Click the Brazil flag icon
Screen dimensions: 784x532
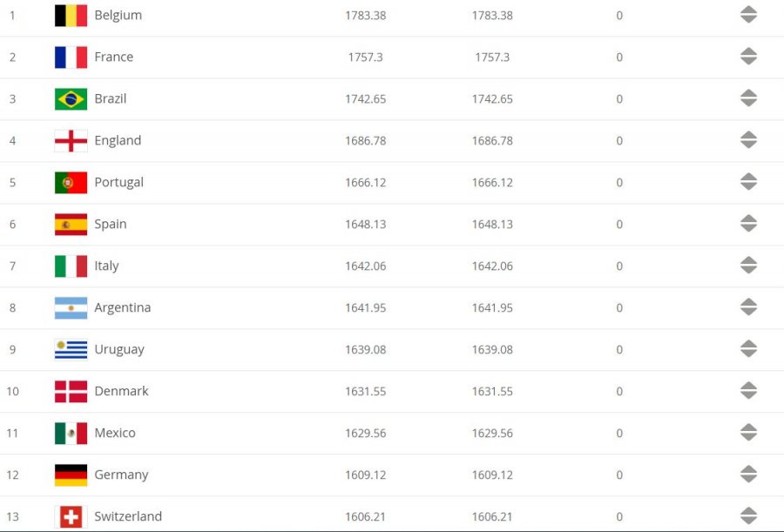click(71, 99)
